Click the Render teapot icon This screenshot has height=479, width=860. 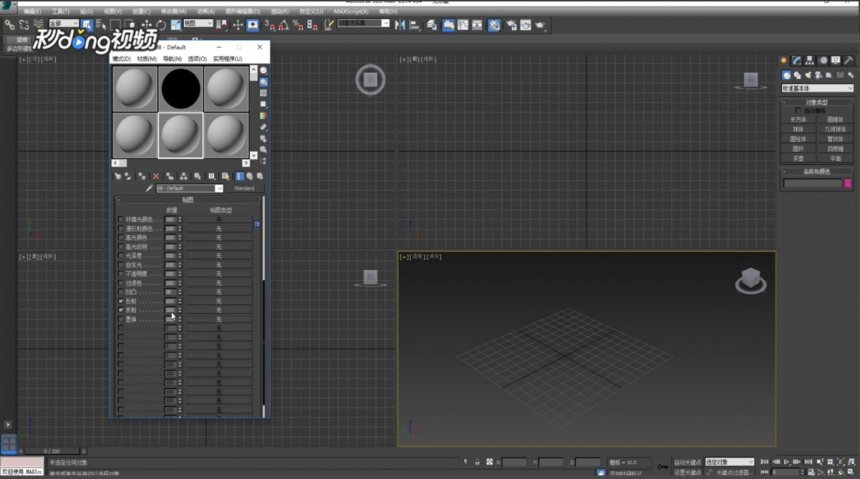click(540, 25)
